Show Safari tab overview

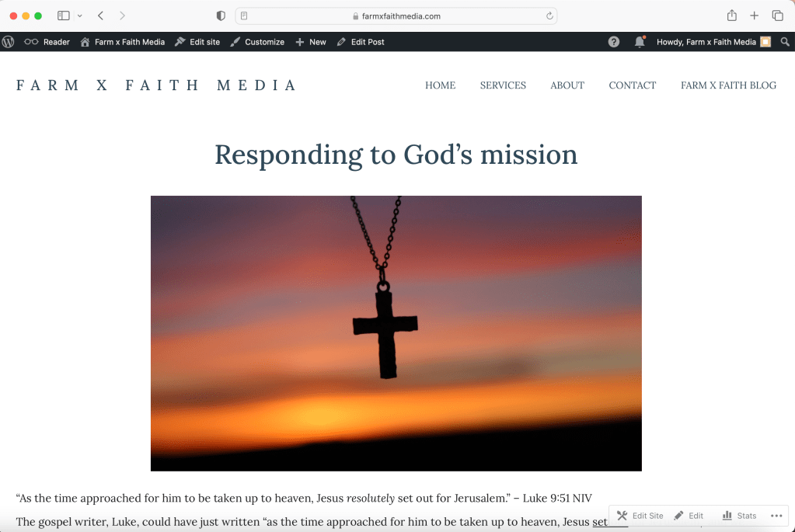tap(777, 16)
